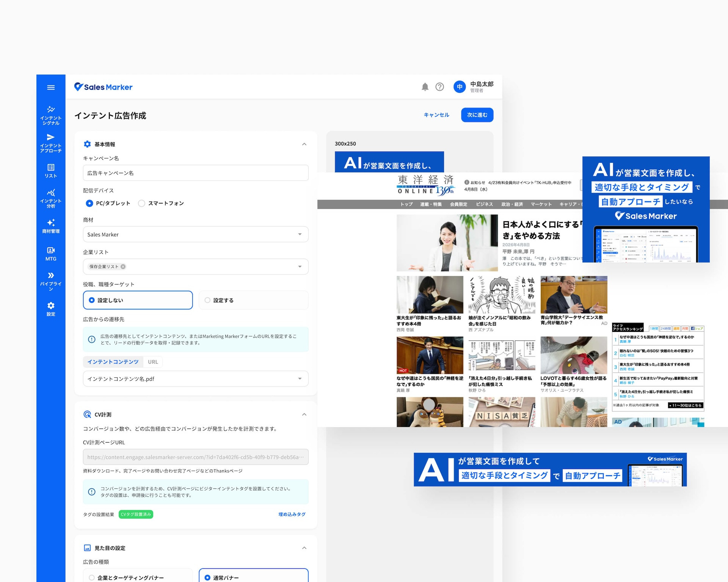Open the 商材 Sales Marker dropdown

196,235
